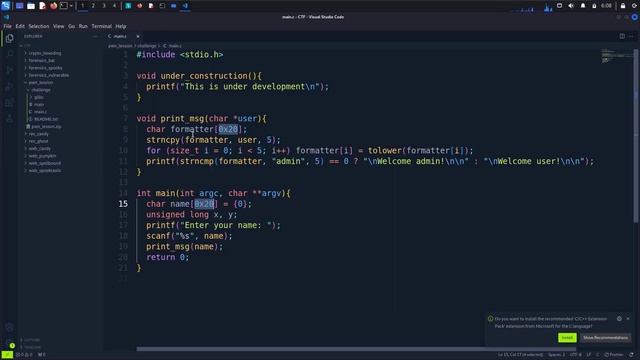Expand the crypto folder in explorer
The image size is (640, 360).
tap(45, 53)
